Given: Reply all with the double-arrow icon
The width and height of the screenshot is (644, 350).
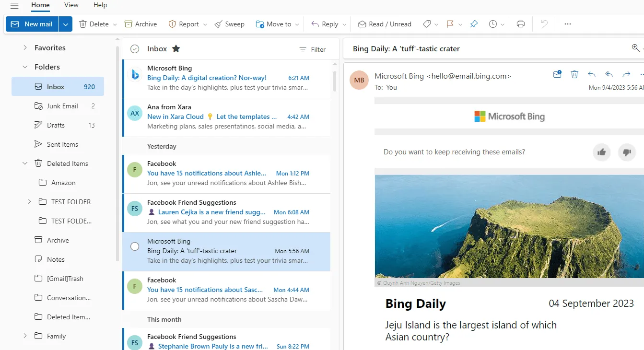Looking at the screenshot, I should [609, 74].
